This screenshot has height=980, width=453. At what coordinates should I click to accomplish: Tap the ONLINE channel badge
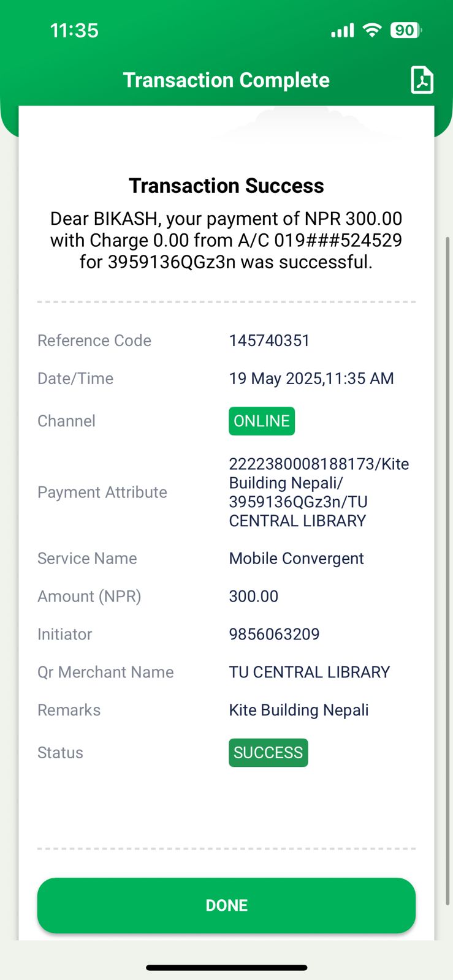[262, 421]
